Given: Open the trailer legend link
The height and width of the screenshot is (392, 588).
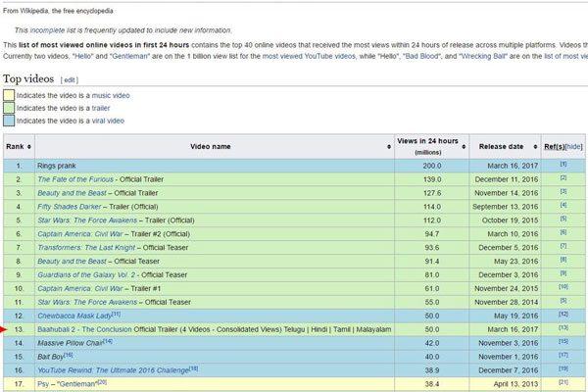Looking at the screenshot, I should coord(101,108).
